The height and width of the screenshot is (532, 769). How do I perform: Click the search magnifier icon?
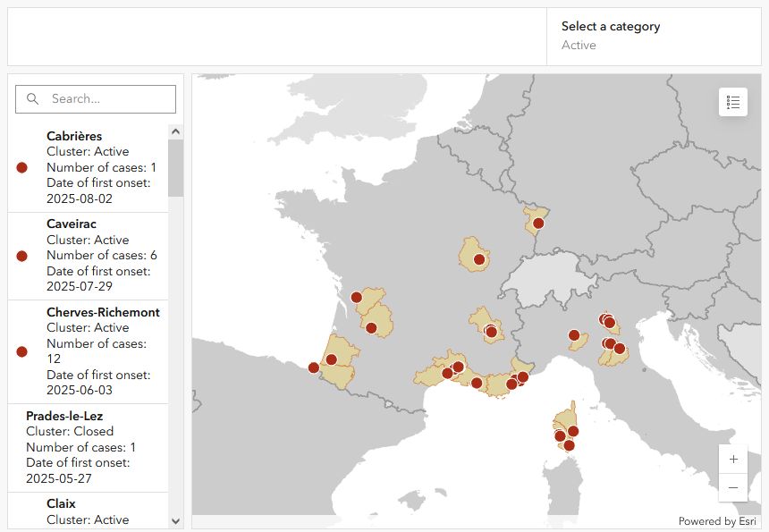[33, 99]
